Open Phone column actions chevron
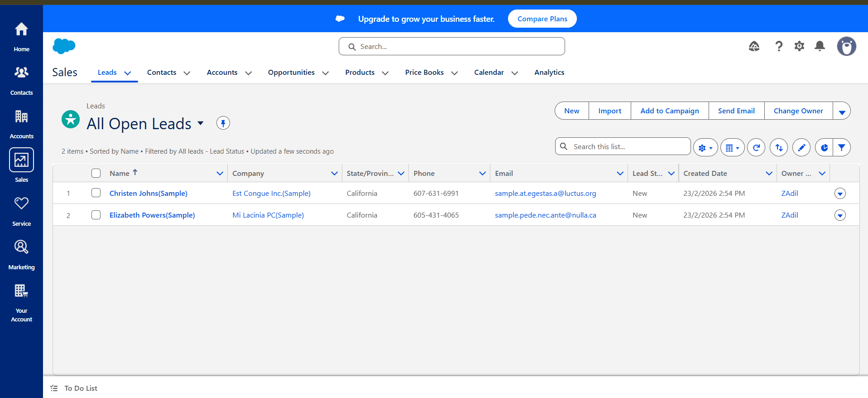The image size is (868, 398). click(483, 173)
